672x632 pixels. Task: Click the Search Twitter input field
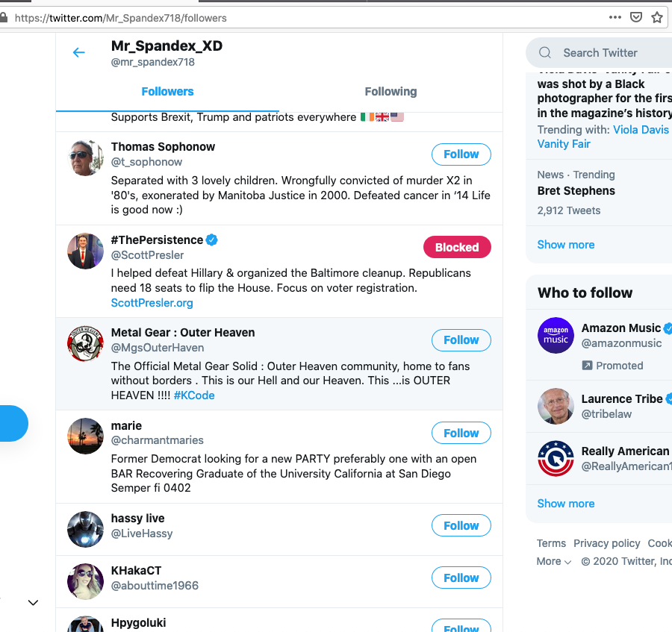612,53
